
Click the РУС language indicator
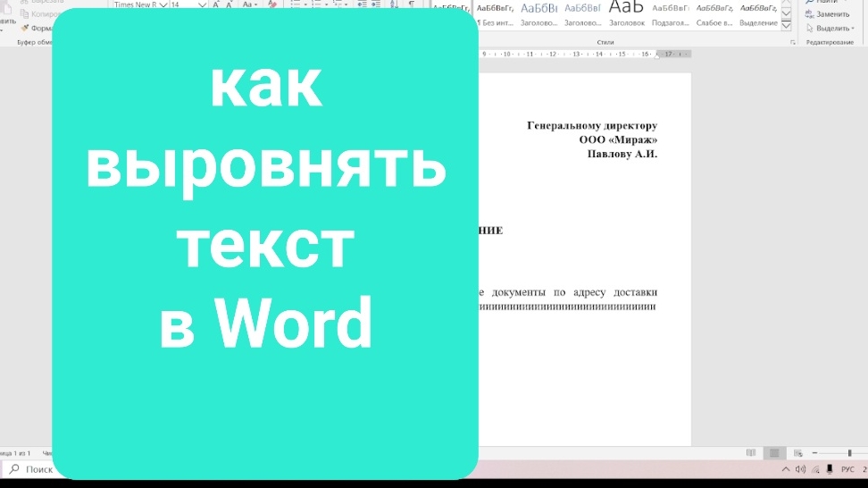click(x=847, y=469)
